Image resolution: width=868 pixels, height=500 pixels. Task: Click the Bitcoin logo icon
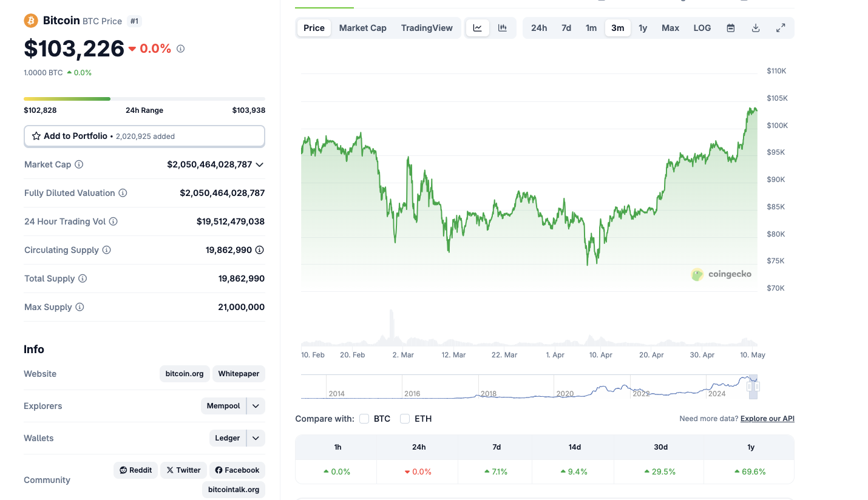tap(30, 21)
